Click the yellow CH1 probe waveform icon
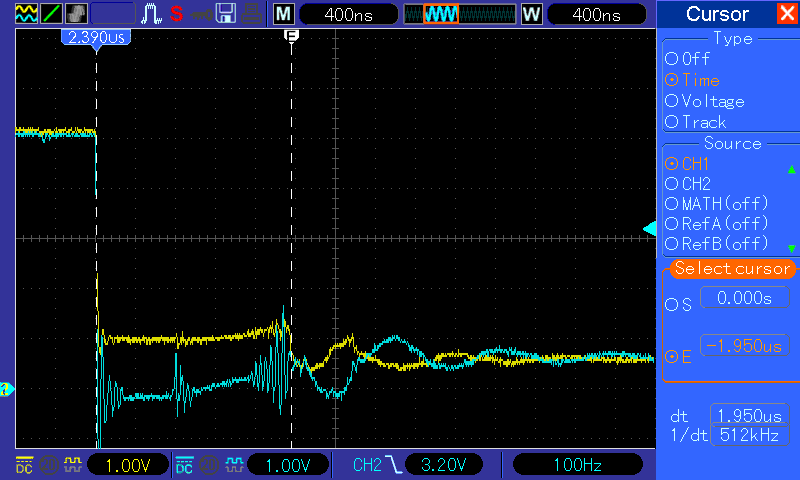 (73, 465)
